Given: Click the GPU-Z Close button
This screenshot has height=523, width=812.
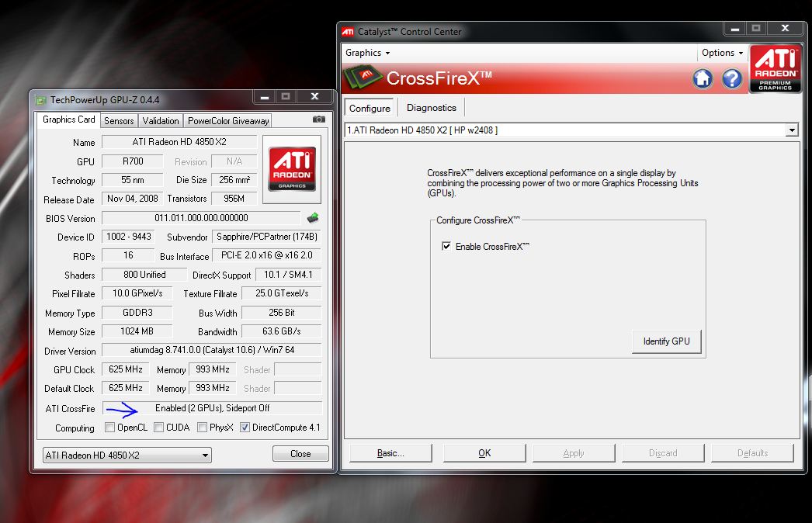Looking at the screenshot, I should pos(300,454).
